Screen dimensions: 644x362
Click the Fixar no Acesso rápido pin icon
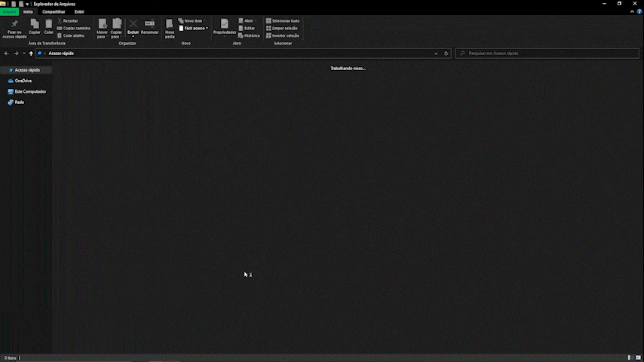14,24
